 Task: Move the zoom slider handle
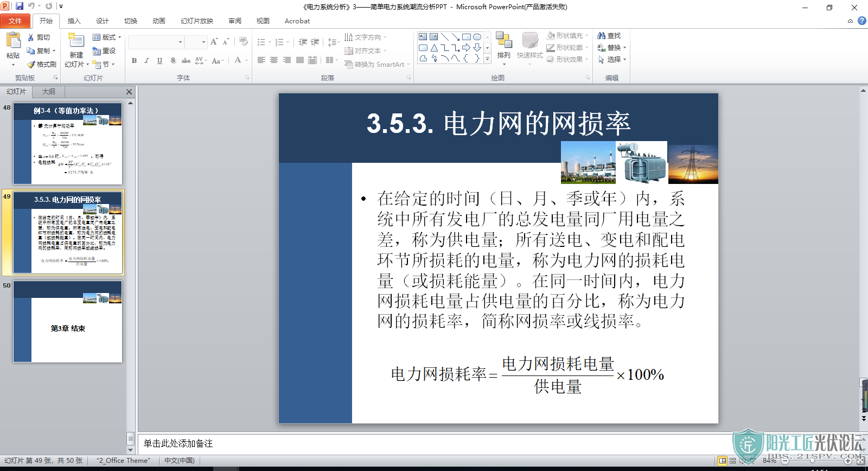click(813, 461)
